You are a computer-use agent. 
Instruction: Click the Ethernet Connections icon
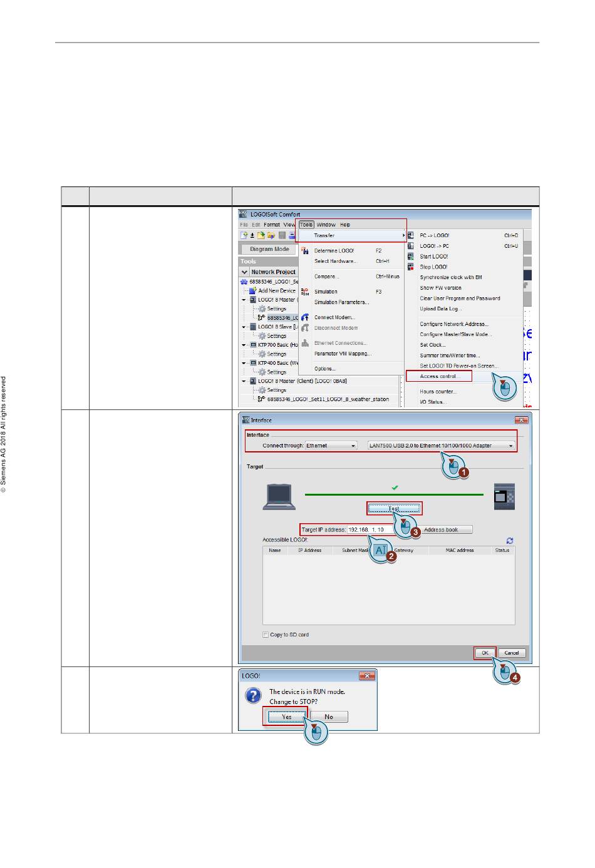[305, 343]
